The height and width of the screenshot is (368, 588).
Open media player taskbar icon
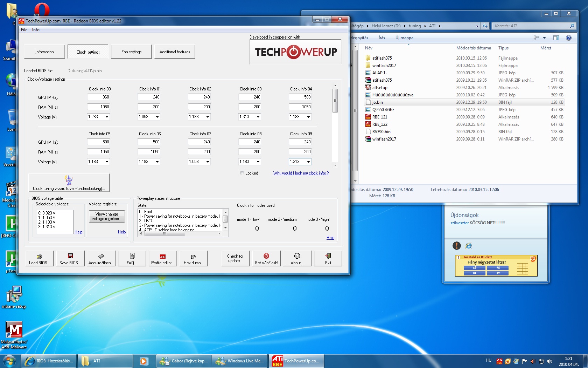pyautogui.click(x=143, y=361)
